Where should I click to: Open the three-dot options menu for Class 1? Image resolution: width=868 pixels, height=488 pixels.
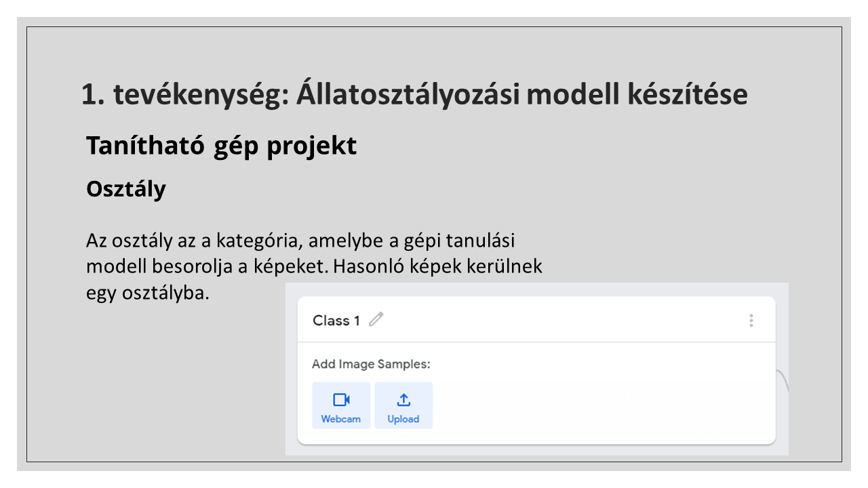(751, 321)
